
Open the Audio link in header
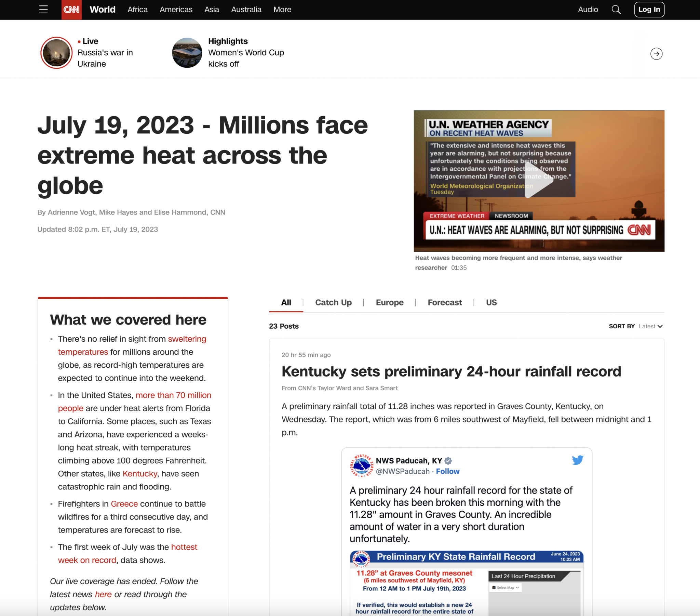[x=588, y=10]
